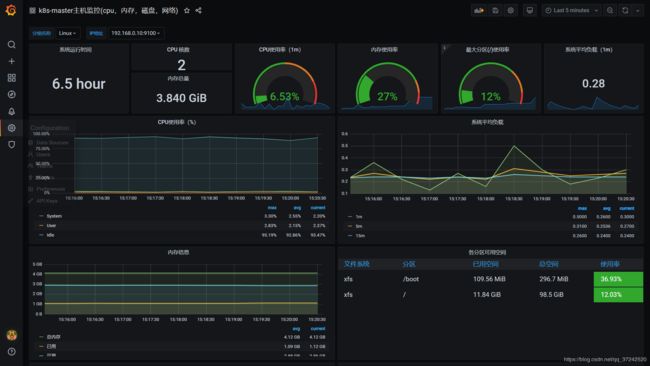Screen dimensions: 650x366
Task: Open the load average graph title menu
Action: 488,122
